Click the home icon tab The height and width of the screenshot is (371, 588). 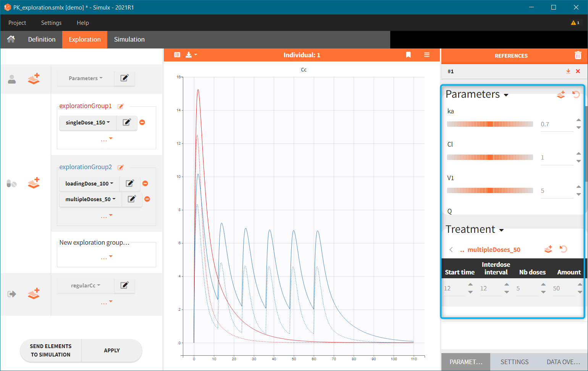pos(11,39)
